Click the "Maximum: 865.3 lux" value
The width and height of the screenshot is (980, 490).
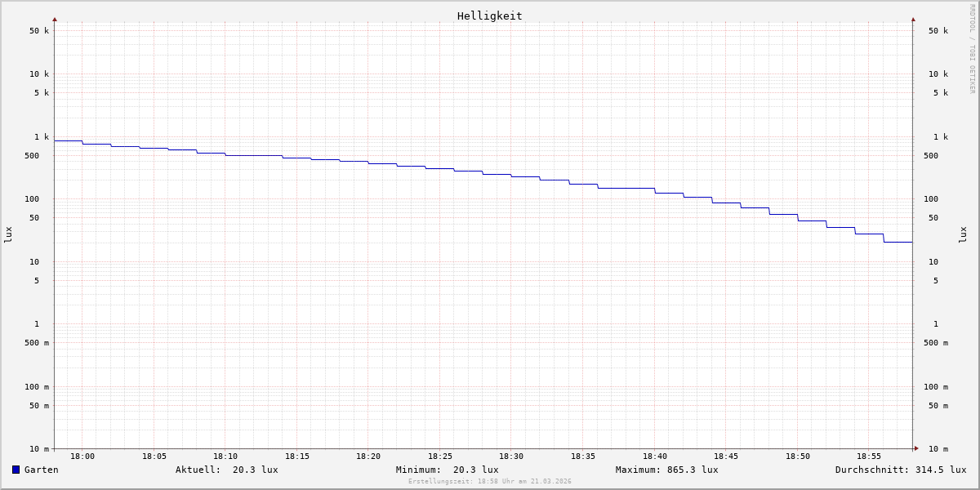[x=667, y=470]
